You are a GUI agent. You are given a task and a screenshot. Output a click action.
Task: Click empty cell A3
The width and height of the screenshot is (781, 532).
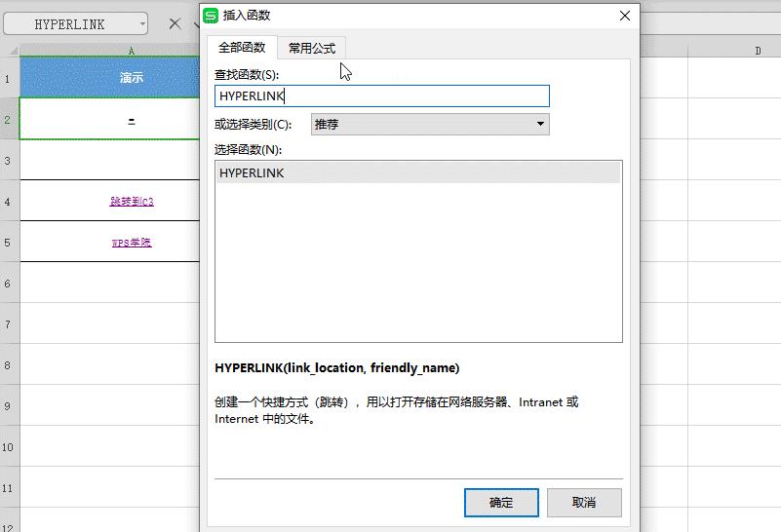tap(109, 160)
